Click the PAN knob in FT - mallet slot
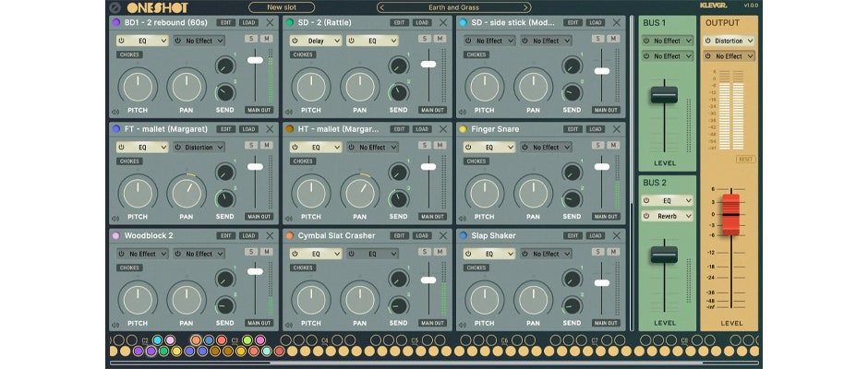 [x=187, y=192]
